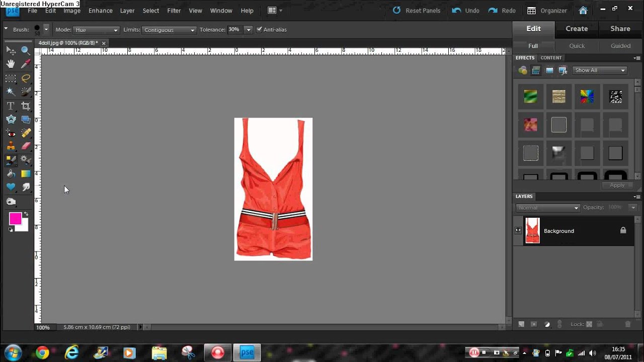The height and width of the screenshot is (362, 644).
Task: Swap foreground and background colors
Action: (26, 214)
